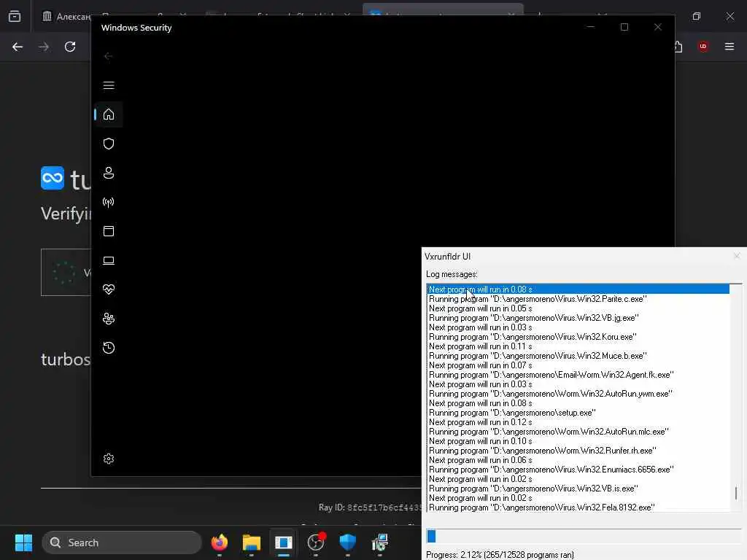Click the uBlock Origin extension icon
747x560 pixels.
tap(703, 46)
